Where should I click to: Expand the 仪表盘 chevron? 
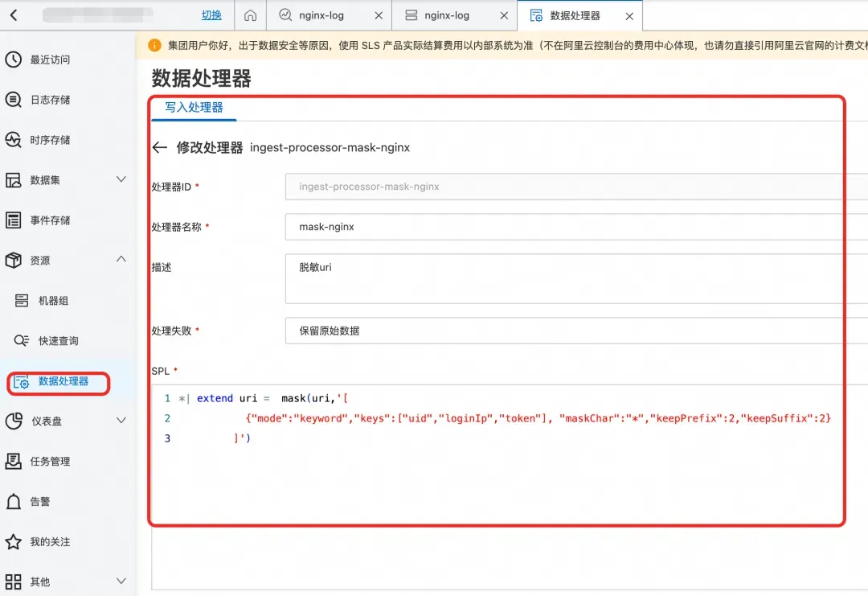click(121, 421)
